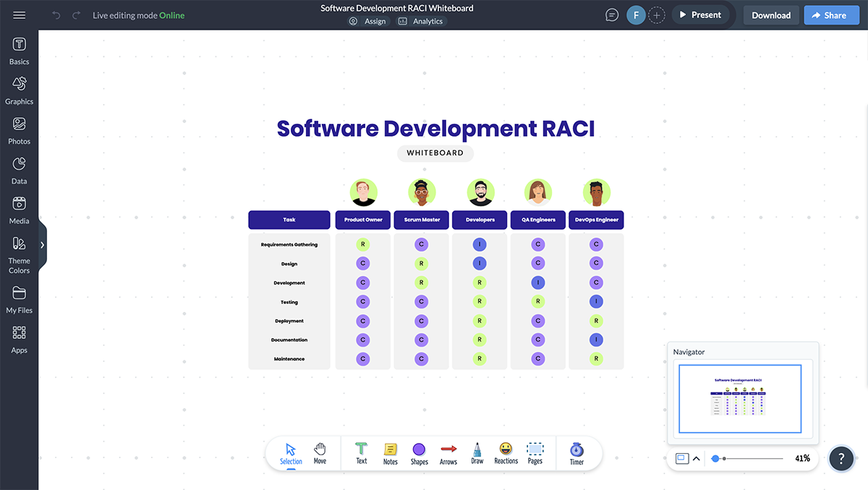Collapse Navigator using the up chevron

point(697,458)
